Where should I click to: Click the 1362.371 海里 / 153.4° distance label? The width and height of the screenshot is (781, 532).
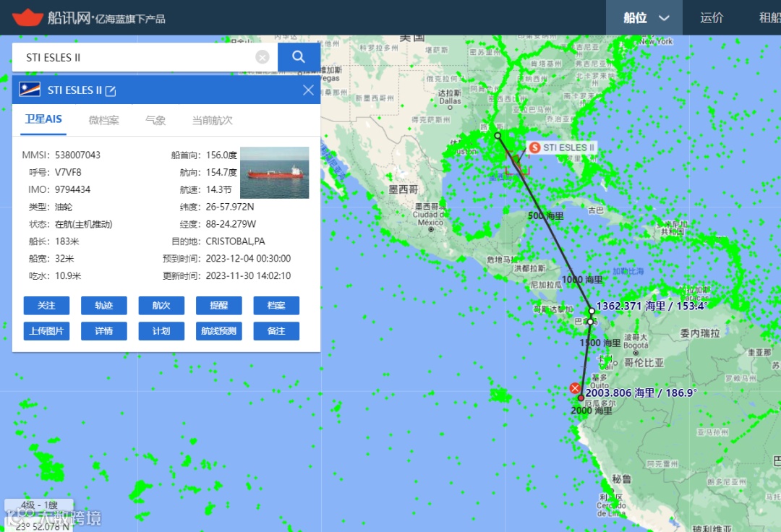pyautogui.click(x=652, y=306)
